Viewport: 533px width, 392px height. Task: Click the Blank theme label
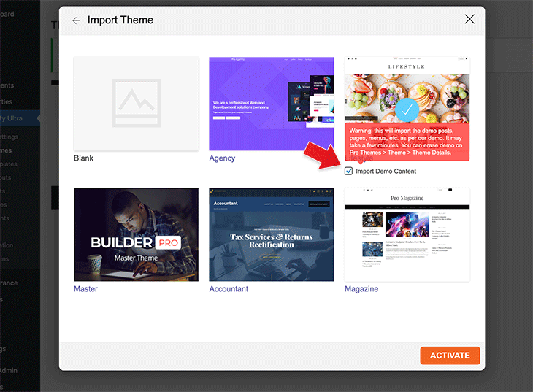click(x=84, y=158)
